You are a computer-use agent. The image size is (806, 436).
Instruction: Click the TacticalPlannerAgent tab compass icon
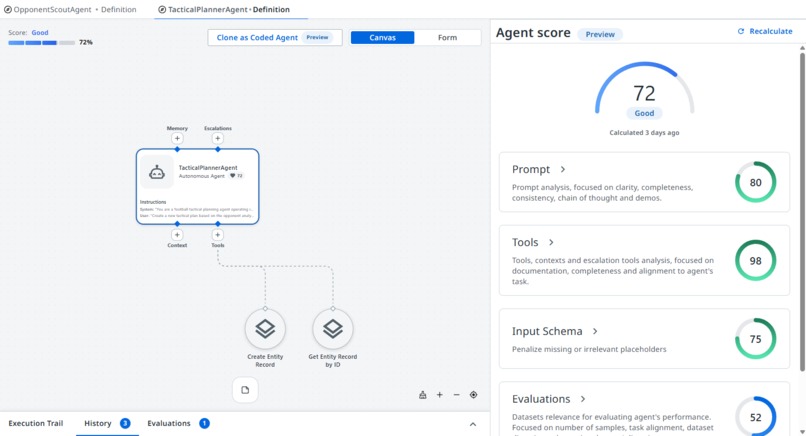coord(162,9)
